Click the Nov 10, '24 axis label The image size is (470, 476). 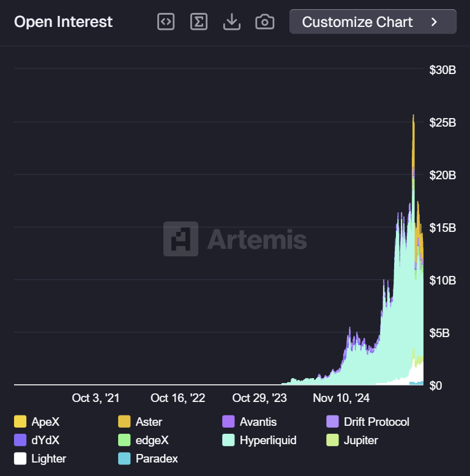pos(341,398)
